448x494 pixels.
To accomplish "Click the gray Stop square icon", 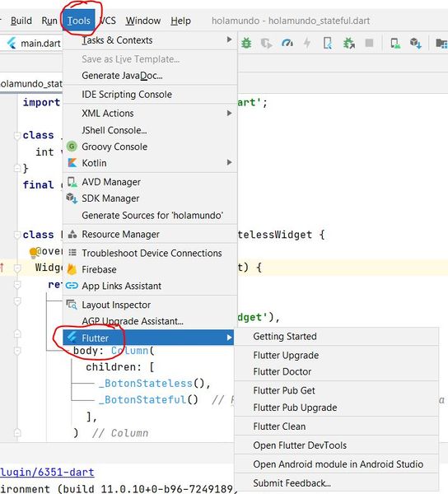I will (369, 43).
